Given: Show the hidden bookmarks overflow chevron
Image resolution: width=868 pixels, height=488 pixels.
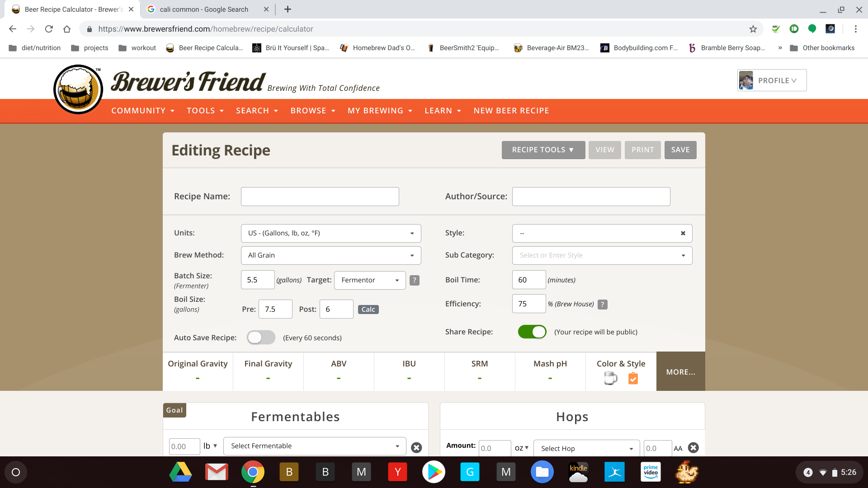Looking at the screenshot, I should click(780, 48).
